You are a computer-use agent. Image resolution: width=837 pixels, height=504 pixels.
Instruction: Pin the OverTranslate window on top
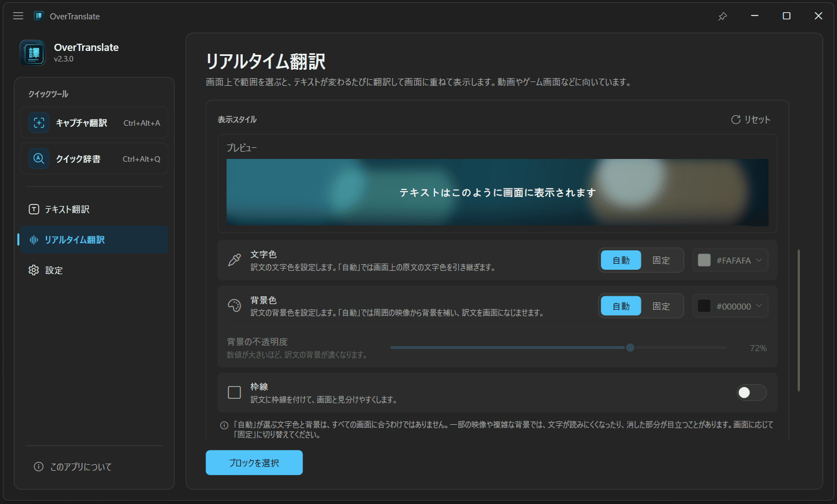pos(722,16)
